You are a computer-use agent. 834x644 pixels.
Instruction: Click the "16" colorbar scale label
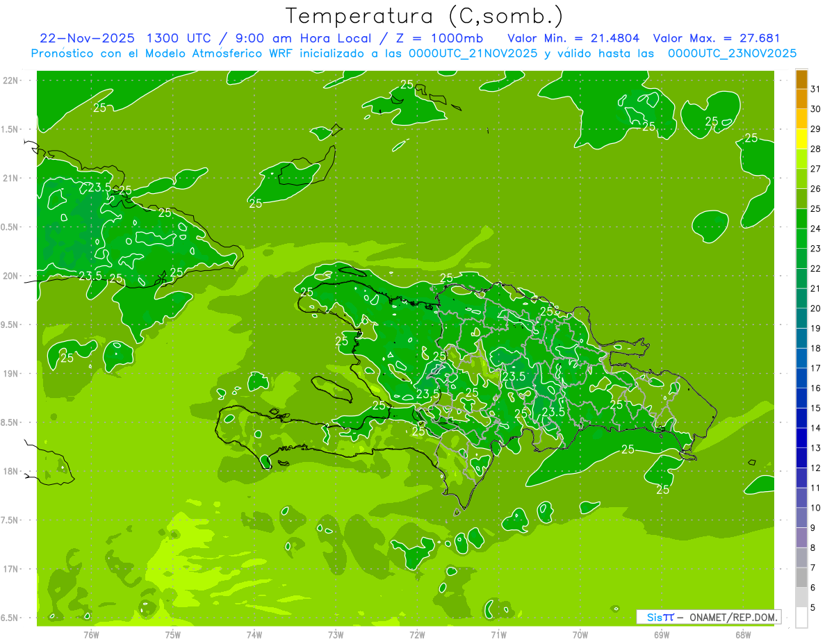coord(816,388)
